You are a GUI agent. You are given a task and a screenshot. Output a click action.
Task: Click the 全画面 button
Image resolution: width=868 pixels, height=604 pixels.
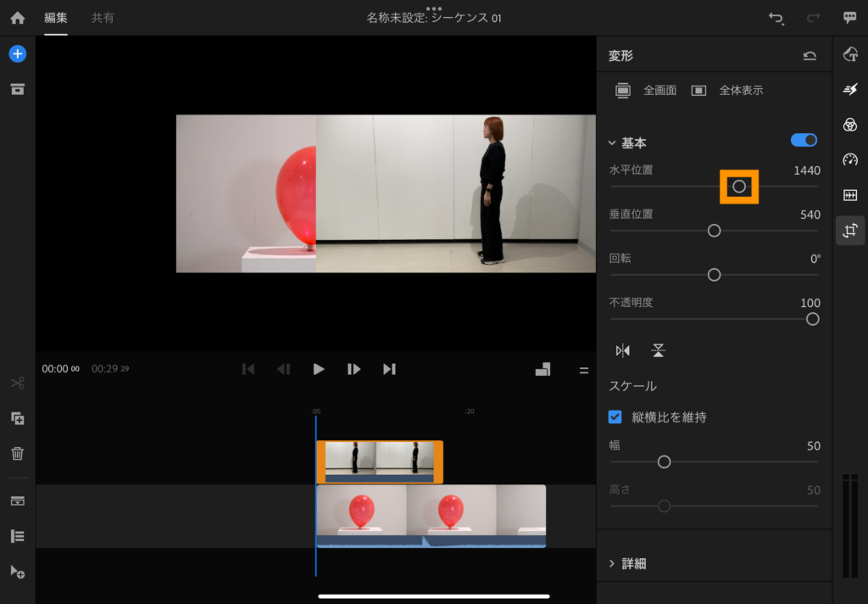[646, 90]
